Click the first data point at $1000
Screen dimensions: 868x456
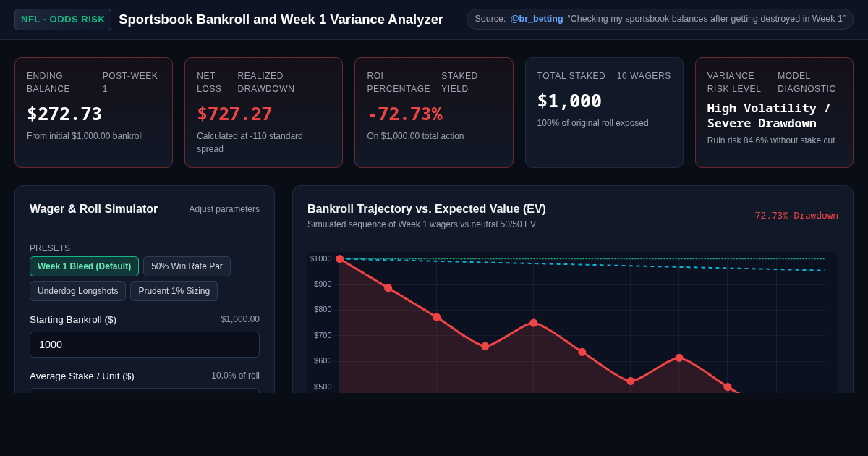click(x=340, y=259)
